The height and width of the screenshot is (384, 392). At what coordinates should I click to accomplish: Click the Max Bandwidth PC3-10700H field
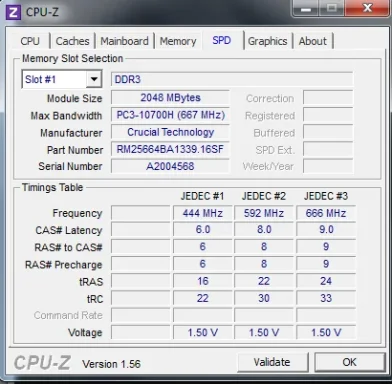[170, 115]
